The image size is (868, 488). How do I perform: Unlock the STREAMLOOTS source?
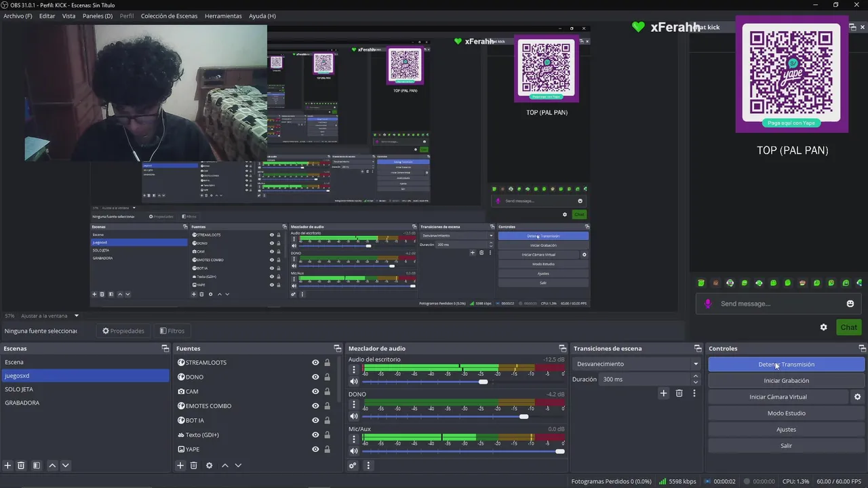pyautogui.click(x=328, y=363)
